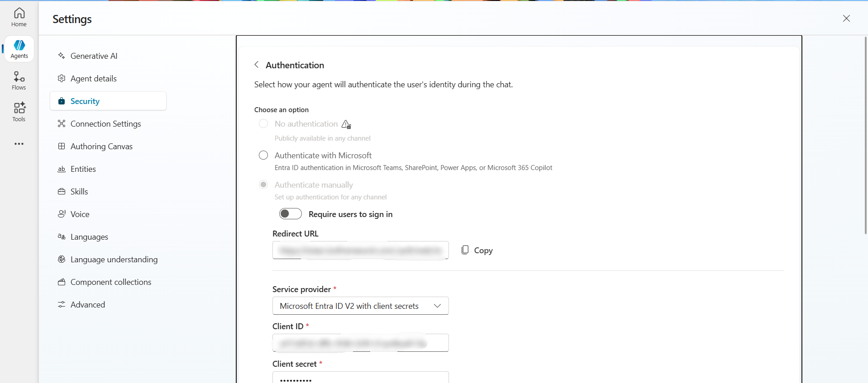Click the Connection Settings icon
The image size is (868, 383).
(x=62, y=123)
